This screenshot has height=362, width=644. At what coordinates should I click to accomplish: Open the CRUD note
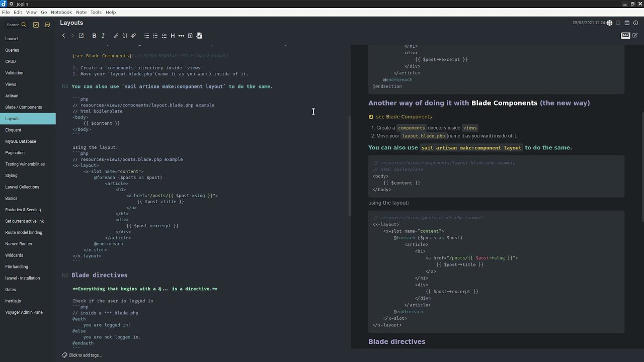tap(28, 61)
